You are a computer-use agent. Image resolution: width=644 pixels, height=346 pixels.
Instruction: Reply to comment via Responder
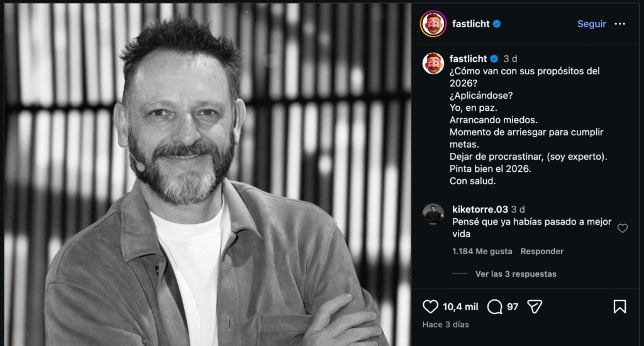coord(541,251)
